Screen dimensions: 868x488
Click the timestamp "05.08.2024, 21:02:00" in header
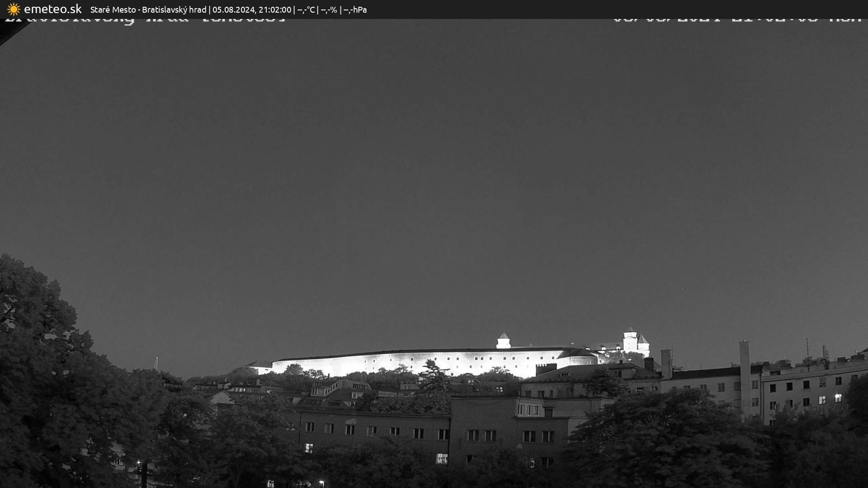(254, 9)
